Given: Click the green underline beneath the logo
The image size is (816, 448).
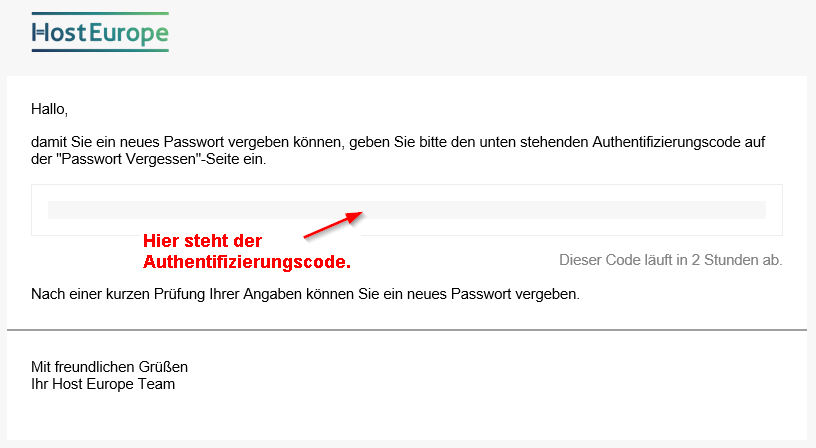Looking at the screenshot, I should point(100,50).
